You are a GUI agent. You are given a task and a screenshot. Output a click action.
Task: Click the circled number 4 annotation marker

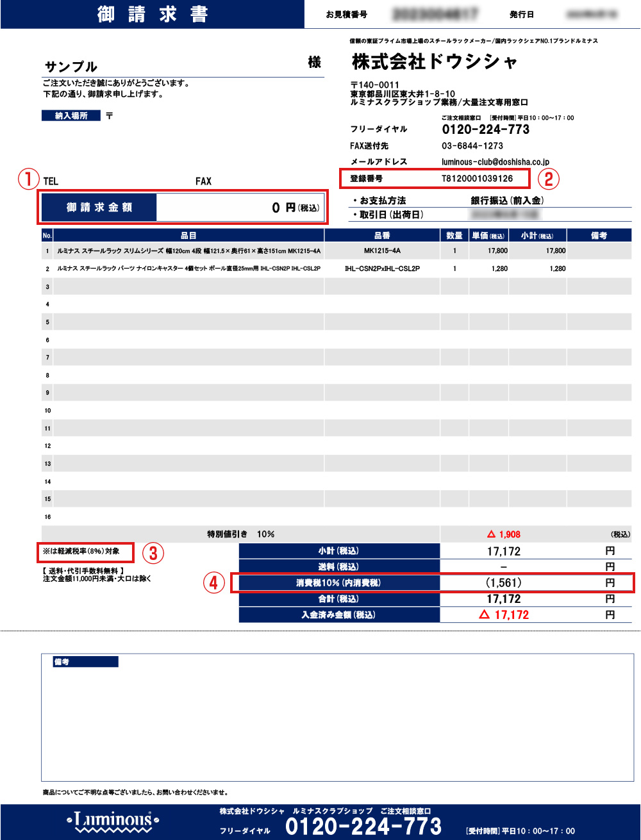[x=214, y=582]
